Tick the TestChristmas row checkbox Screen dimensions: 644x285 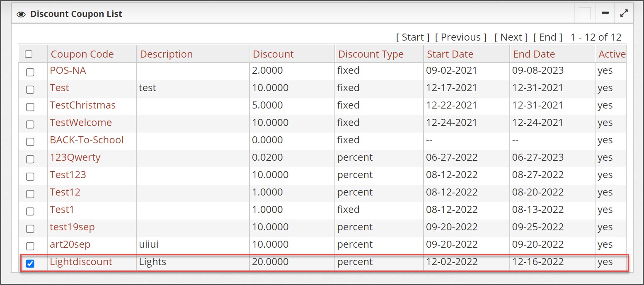click(x=30, y=107)
